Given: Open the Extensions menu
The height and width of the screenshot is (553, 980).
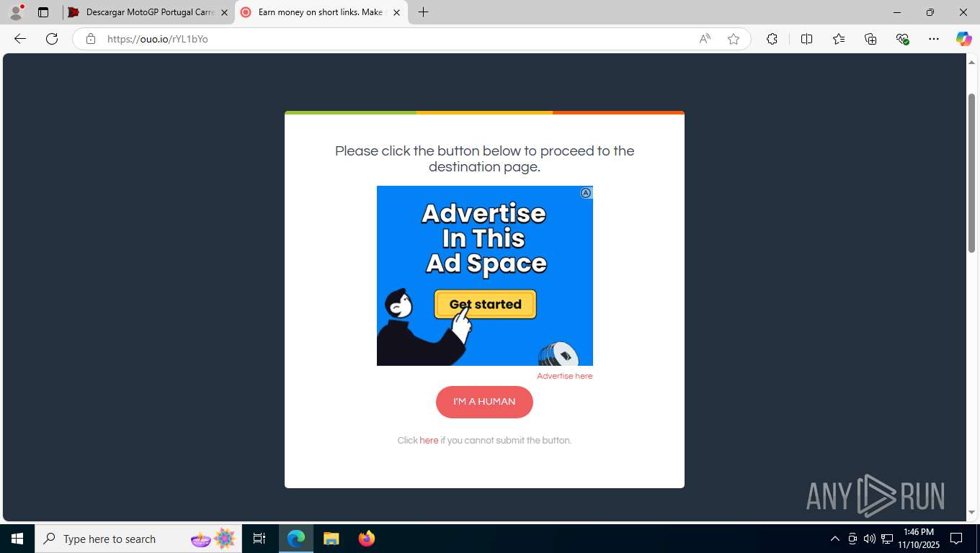Looking at the screenshot, I should click(772, 39).
